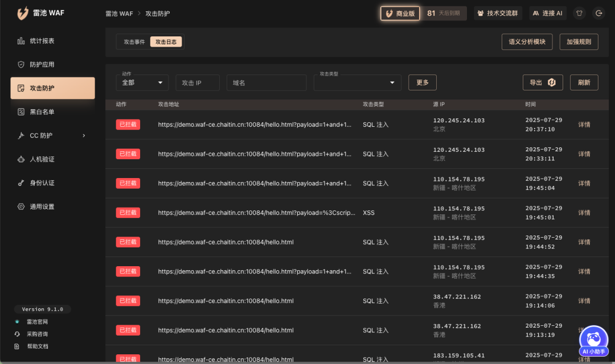The width and height of the screenshot is (615, 364).
Task: Open the 帮助文档 help docs link
Action: coord(37,346)
